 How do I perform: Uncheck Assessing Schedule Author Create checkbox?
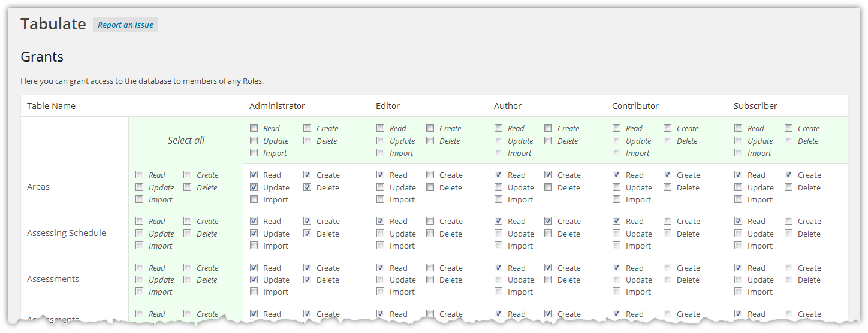coord(548,221)
